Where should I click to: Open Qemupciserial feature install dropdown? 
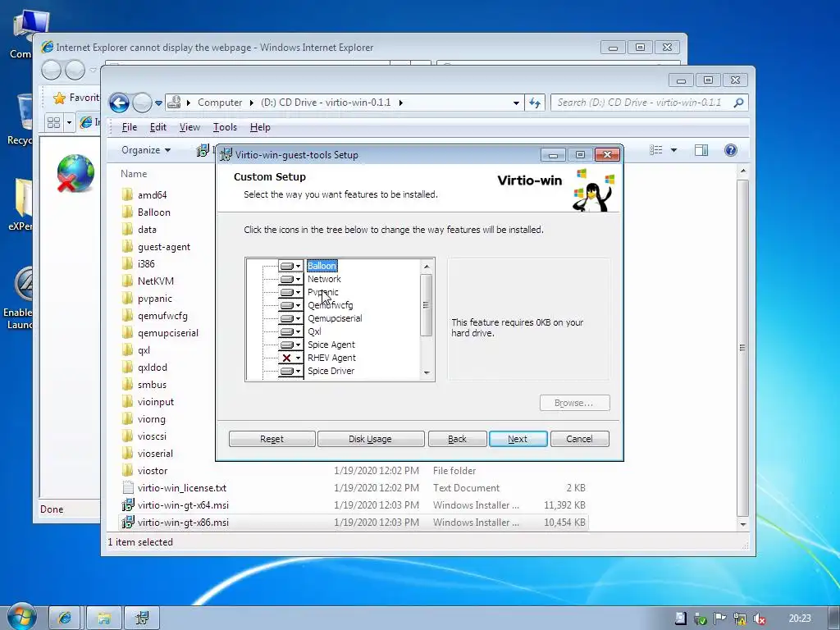tap(290, 318)
